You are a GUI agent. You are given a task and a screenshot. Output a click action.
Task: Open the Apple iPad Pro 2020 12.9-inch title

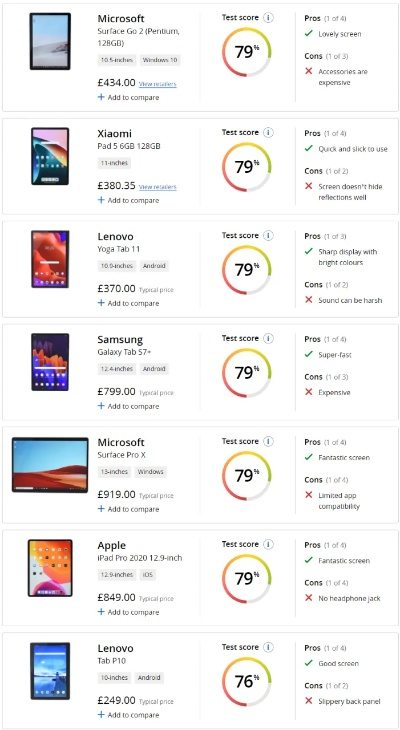pos(140,551)
